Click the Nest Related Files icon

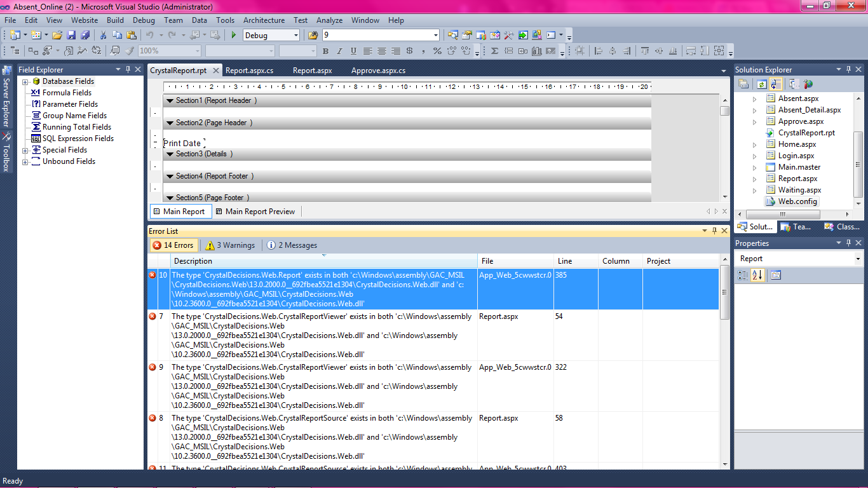[775, 84]
